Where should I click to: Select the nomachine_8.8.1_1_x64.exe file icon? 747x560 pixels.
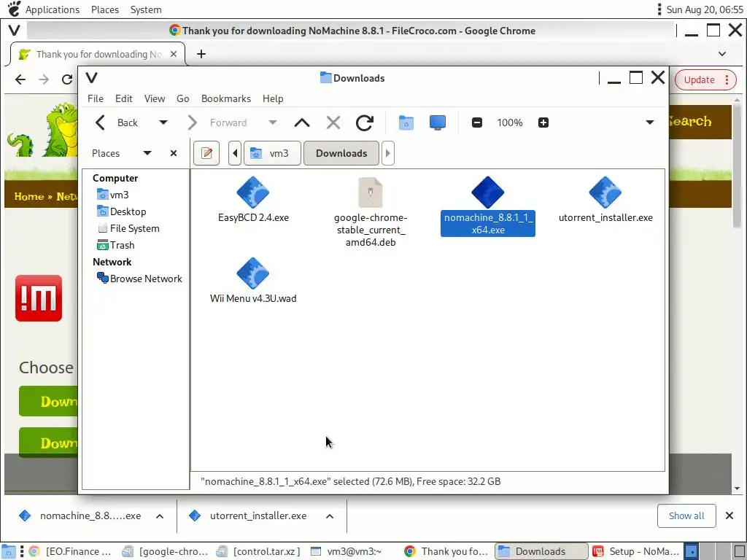click(488, 192)
